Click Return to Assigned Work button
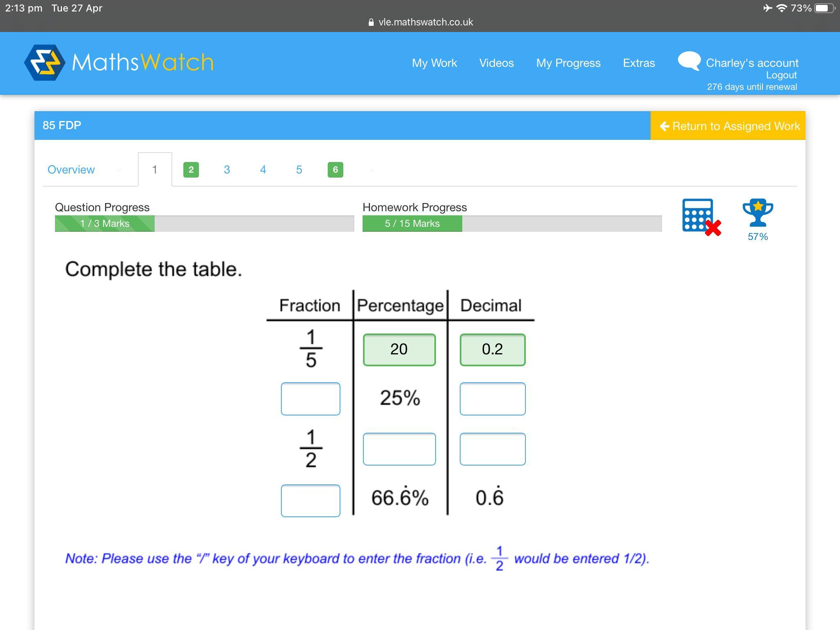 click(728, 126)
